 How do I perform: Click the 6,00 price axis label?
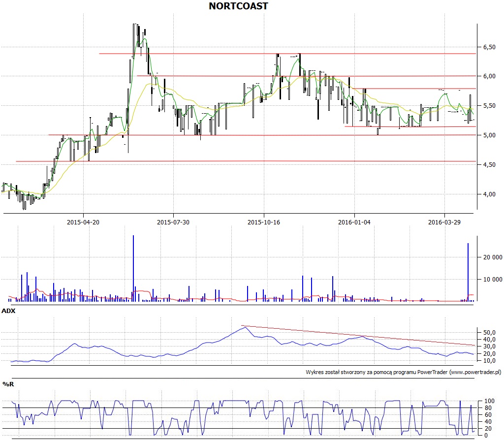489,76
